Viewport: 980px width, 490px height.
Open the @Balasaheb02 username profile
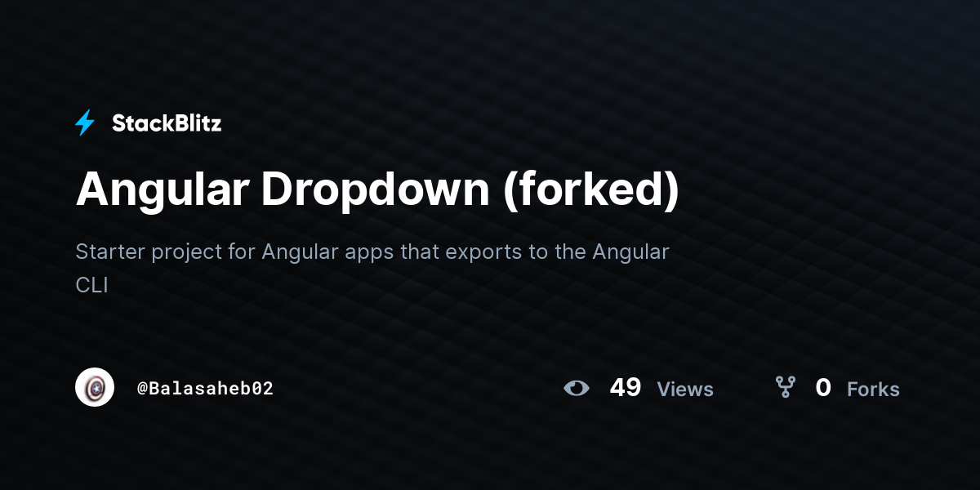[x=205, y=389]
